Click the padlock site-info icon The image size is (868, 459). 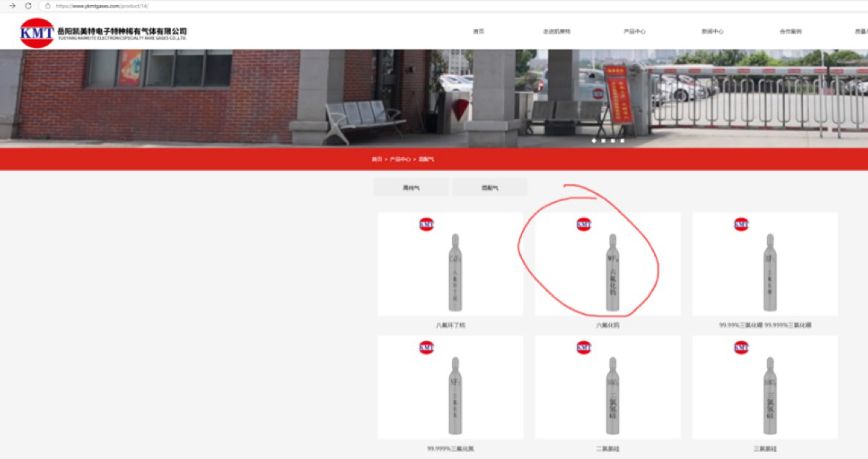coord(48,6)
